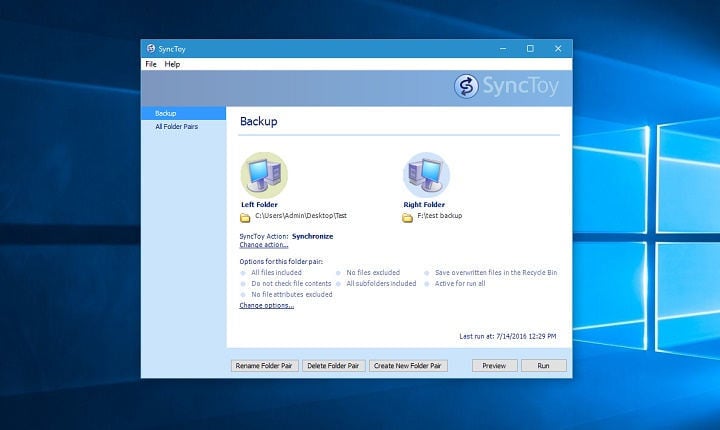
Task: Click the F:\test backup path text
Action: click(x=439, y=215)
